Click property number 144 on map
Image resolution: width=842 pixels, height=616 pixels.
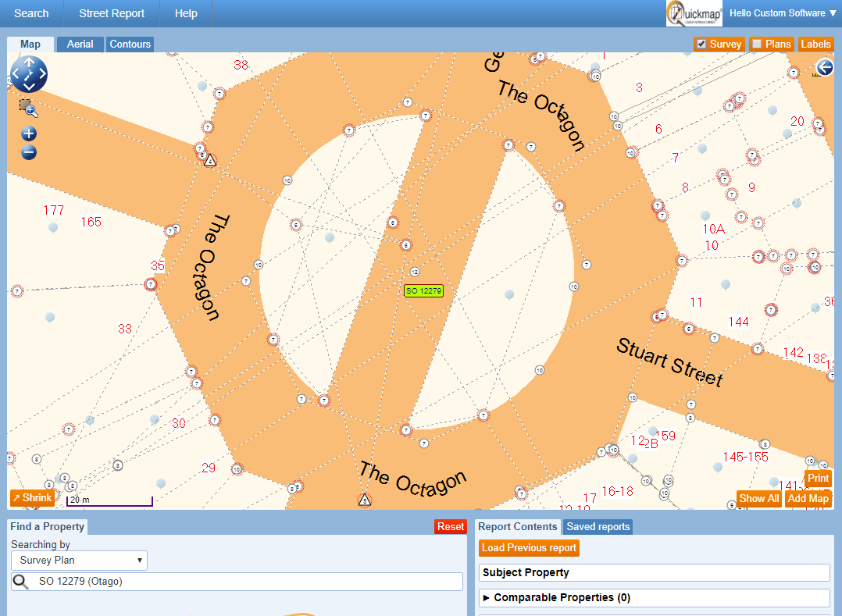coord(738,322)
